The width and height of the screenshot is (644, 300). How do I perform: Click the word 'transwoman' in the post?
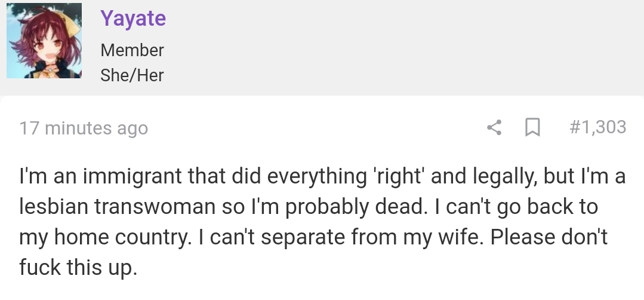[x=155, y=206]
